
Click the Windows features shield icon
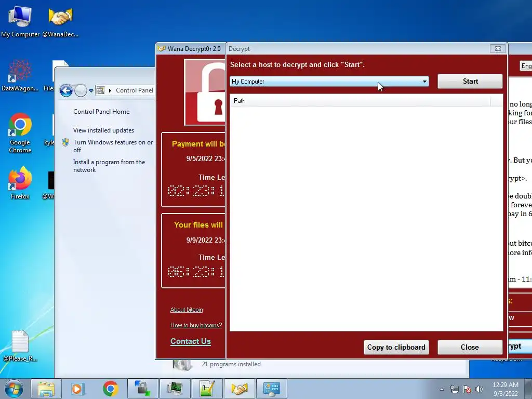coord(65,142)
